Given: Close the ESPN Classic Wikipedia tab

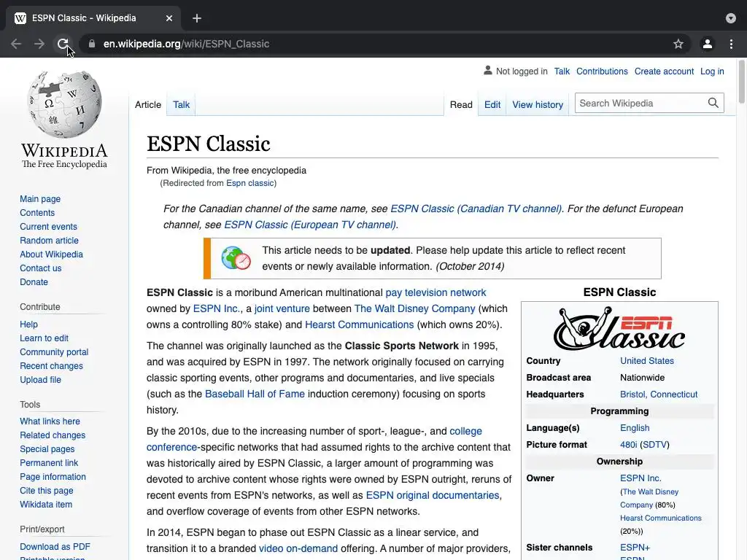Looking at the screenshot, I should coord(169,18).
